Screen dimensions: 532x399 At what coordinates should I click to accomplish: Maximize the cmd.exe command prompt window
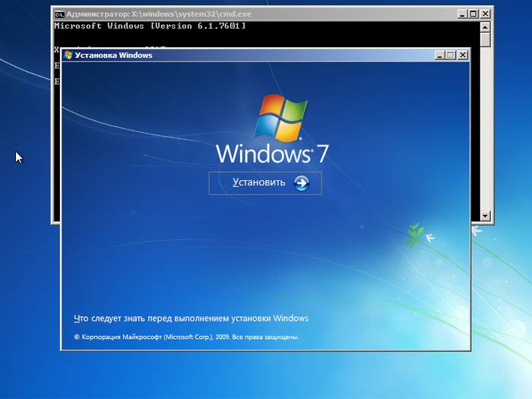[474, 14]
